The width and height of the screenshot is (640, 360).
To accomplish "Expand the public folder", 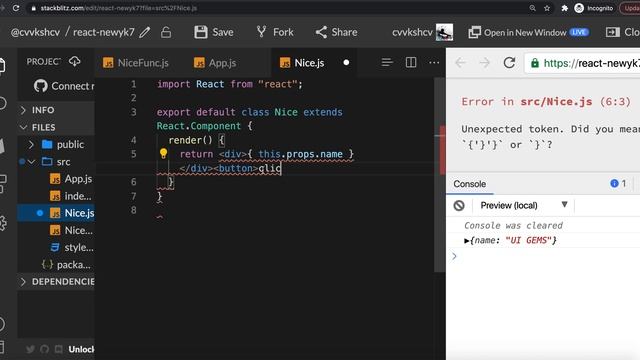I will click(x=31, y=144).
